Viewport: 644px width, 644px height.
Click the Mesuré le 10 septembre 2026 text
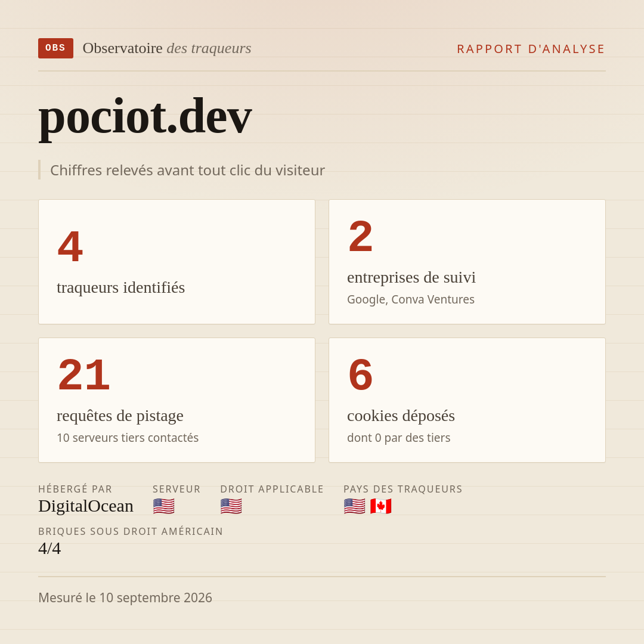pos(125,597)
